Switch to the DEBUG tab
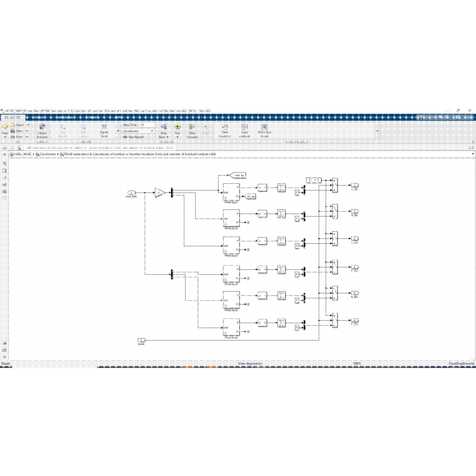This screenshot has height=476, width=476. [39, 117]
